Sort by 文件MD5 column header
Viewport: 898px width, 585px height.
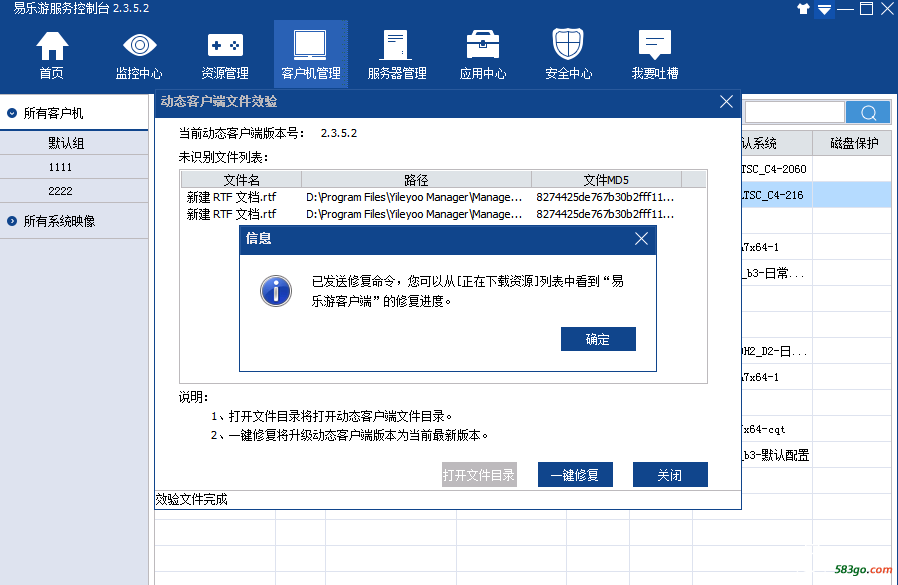606,180
